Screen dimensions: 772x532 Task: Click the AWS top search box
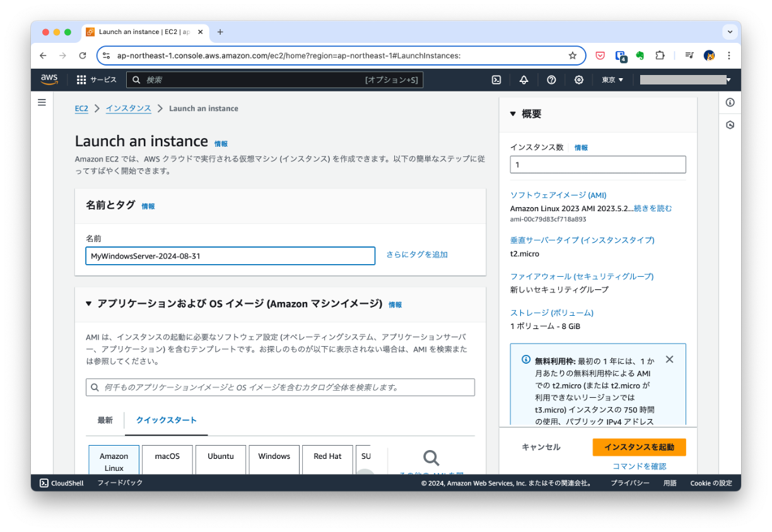(x=275, y=80)
